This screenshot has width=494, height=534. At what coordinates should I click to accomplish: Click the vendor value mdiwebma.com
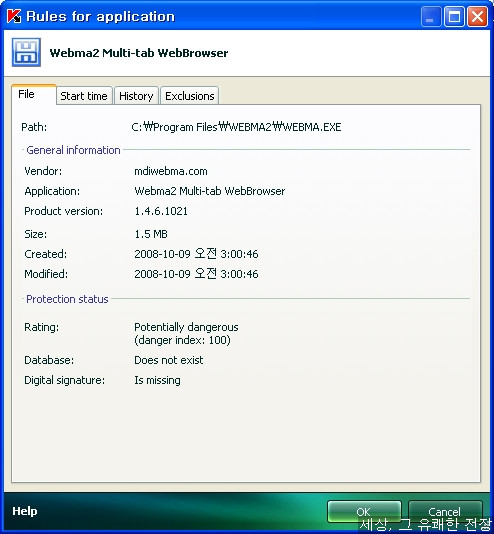click(x=171, y=171)
